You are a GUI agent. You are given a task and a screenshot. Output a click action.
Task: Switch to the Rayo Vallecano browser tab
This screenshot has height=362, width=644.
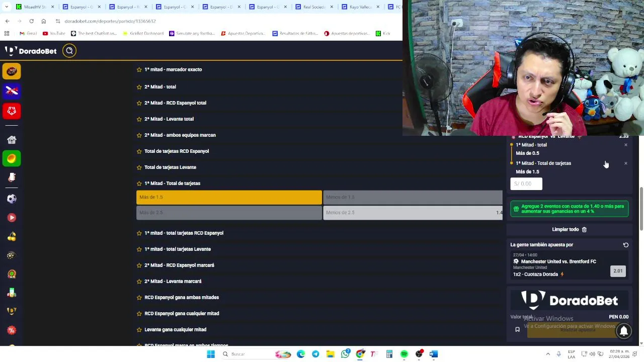point(360,7)
